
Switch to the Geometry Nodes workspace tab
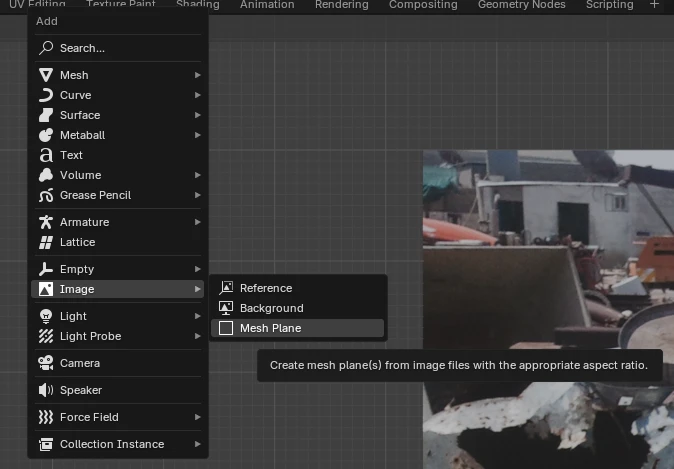(521, 5)
